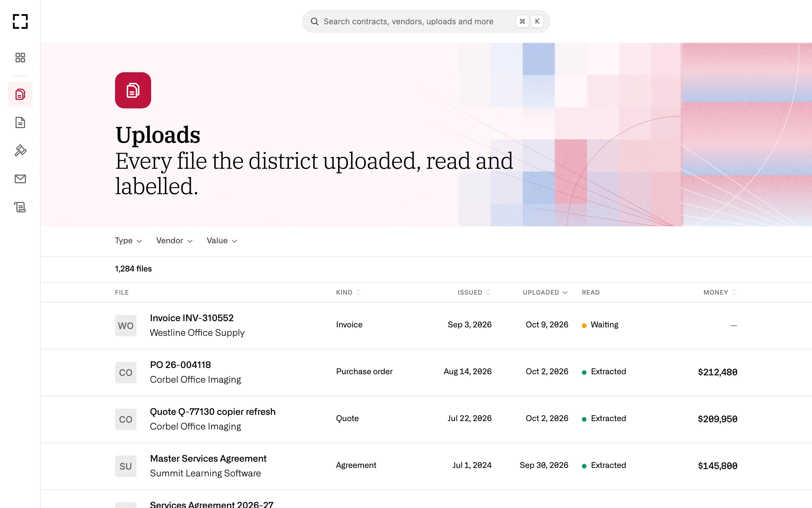
Task: Click the $209,950 amount
Action: coord(717,419)
